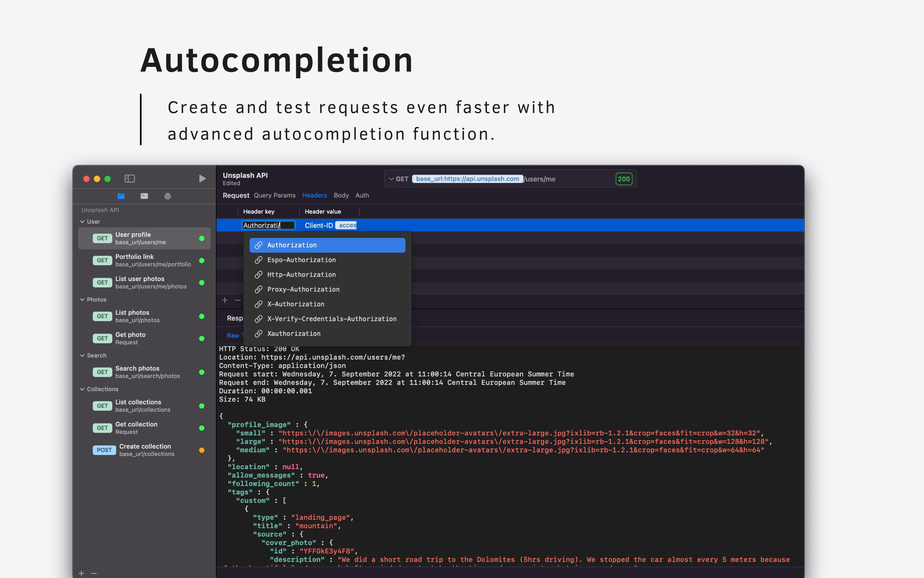Click the Header value column heading
The height and width of the screenshot is (578, 924).
tap(323, 212)
